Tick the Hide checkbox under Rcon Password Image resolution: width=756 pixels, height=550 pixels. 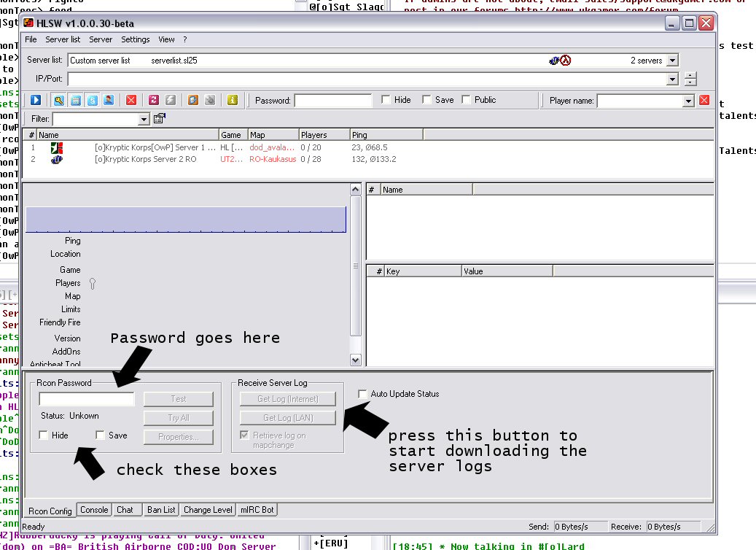tap(45, 435)
